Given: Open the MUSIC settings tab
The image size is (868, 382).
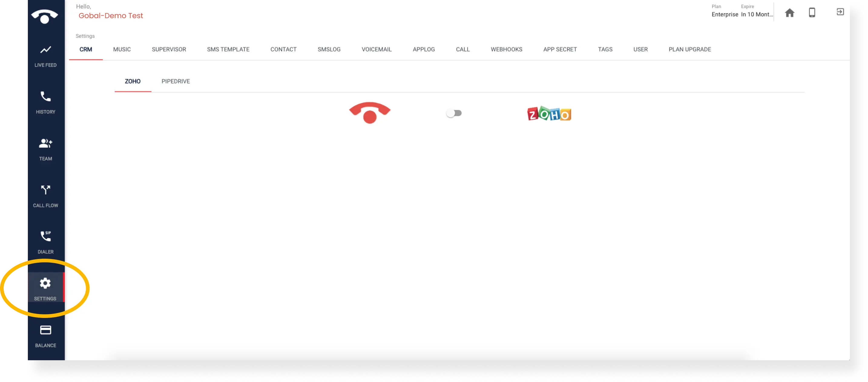Looking at the screenshot, I should [122, 49].
